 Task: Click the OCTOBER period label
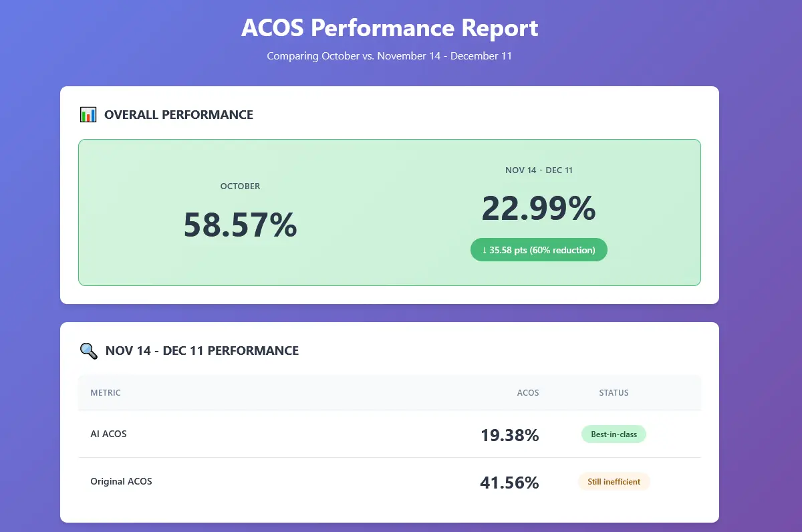(x=240, y=186)
